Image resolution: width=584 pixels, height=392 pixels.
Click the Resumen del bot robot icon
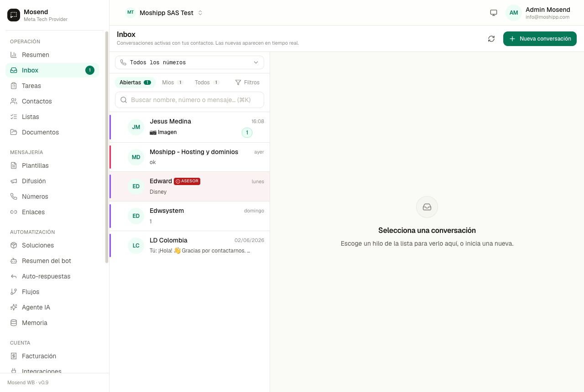point(14,261)
